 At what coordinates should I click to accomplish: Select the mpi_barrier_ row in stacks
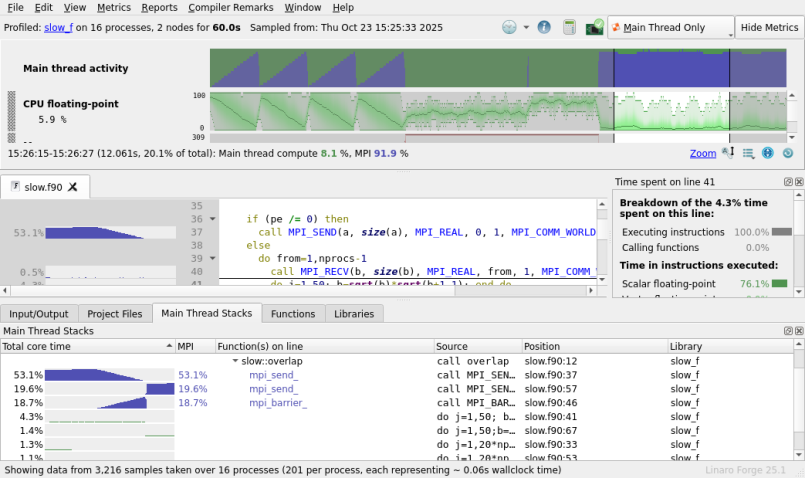[278, 403]
